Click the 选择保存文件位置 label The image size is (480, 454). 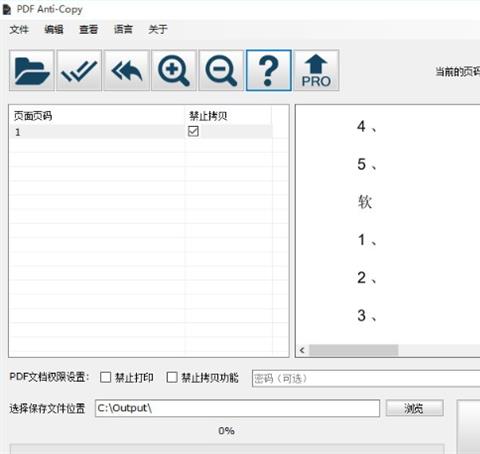(47, 408)
